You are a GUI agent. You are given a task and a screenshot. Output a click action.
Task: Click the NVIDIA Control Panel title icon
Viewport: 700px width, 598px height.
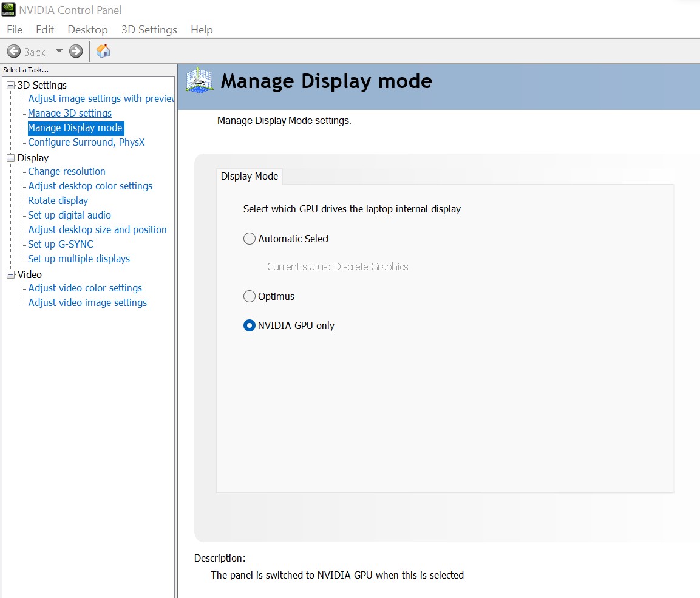pyautogui.click(x=8, y=10)
